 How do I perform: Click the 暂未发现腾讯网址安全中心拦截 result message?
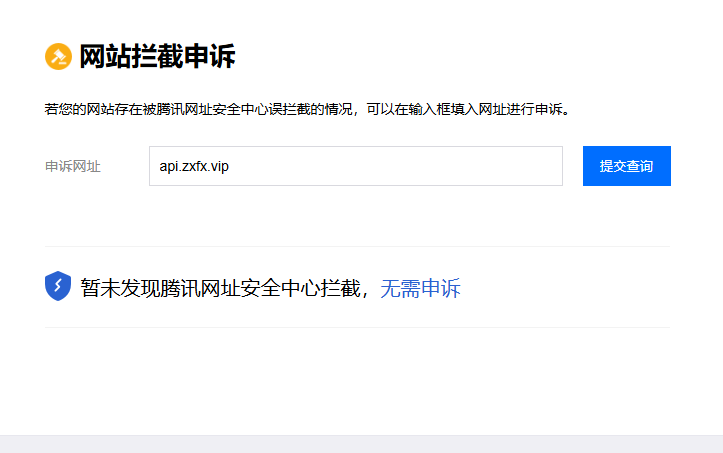tap(220, 288)
